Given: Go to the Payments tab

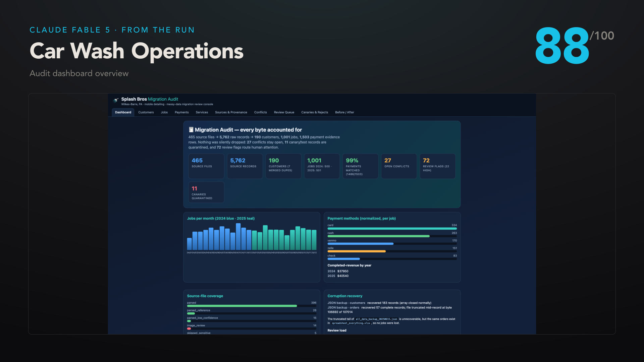Looking at the screenshot, I should coord(181,112).
